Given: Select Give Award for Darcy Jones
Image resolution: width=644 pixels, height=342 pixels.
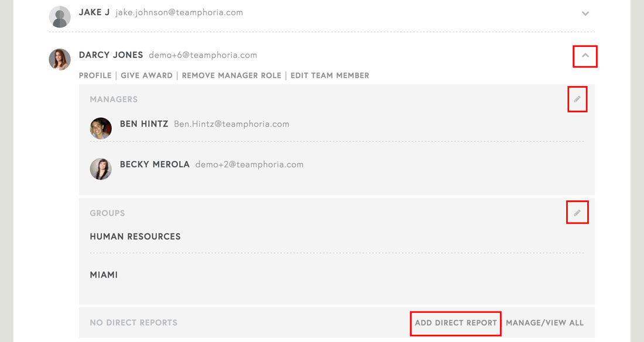Looking at the screenshot, I should pyautogui.click(x=146, y=76).
